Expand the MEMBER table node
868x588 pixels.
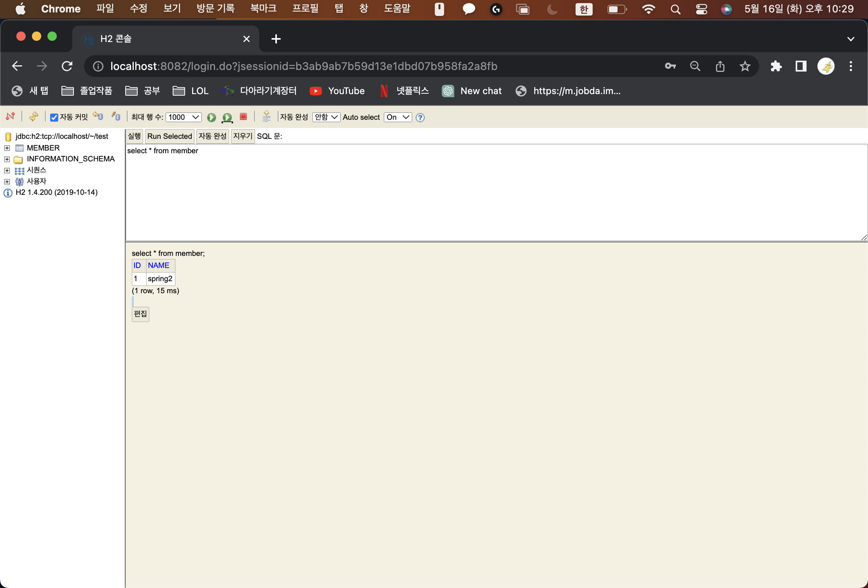coord(7,148)
